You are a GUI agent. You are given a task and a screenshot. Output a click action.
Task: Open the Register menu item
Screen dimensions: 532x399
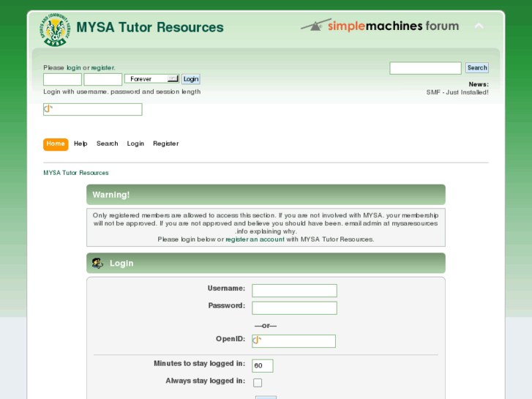pos(165,143)
